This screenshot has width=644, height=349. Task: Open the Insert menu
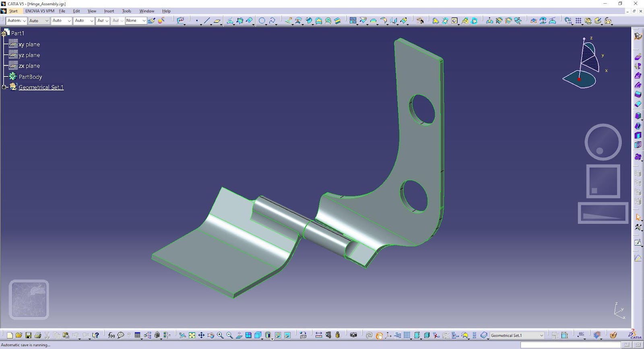point(109,11)
